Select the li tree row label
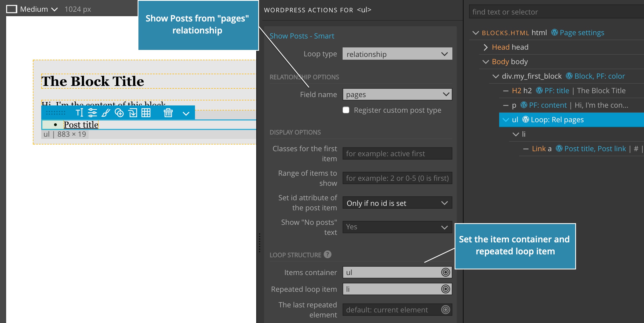Screen dimensions: 644x323 coord(524,134)
